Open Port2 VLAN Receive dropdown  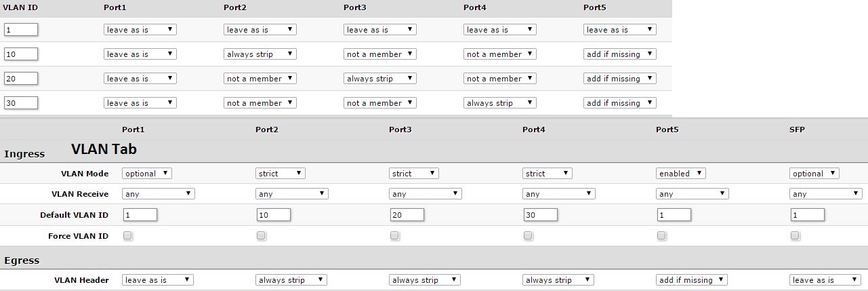pos(292,194)
